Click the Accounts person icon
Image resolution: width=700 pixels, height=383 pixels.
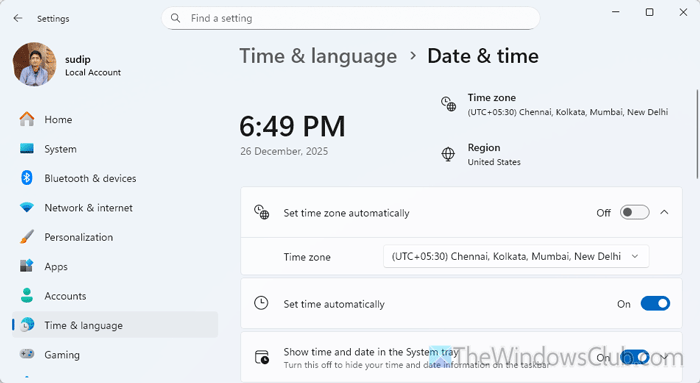point(27,296)
